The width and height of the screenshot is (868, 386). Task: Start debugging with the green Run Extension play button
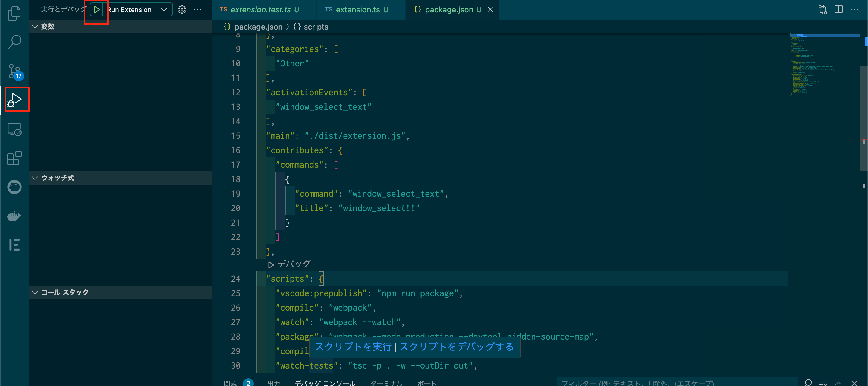(97, 9)
